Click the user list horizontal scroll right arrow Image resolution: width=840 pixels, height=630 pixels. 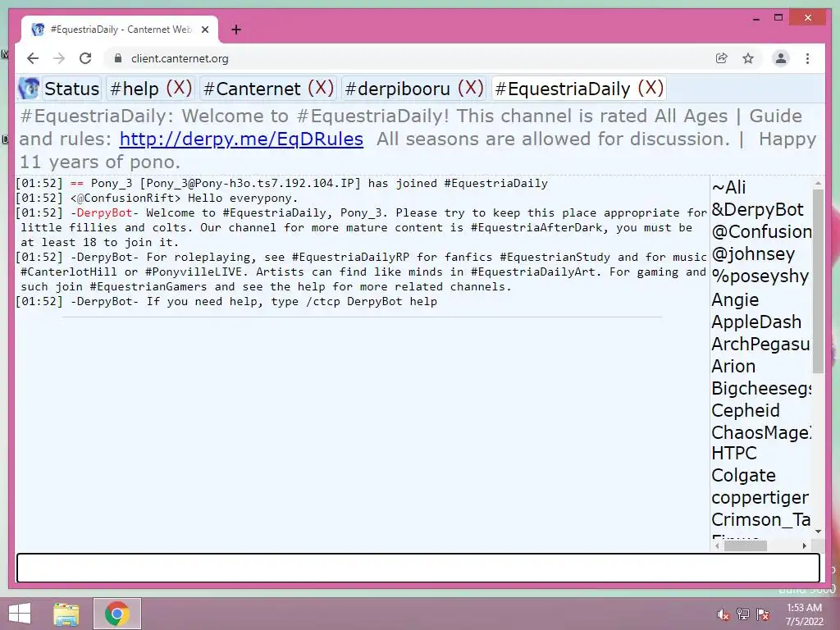point(805,546)
